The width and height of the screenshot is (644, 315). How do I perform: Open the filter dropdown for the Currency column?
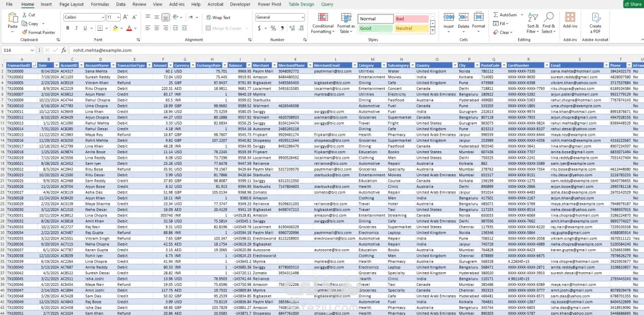(192, 65)
